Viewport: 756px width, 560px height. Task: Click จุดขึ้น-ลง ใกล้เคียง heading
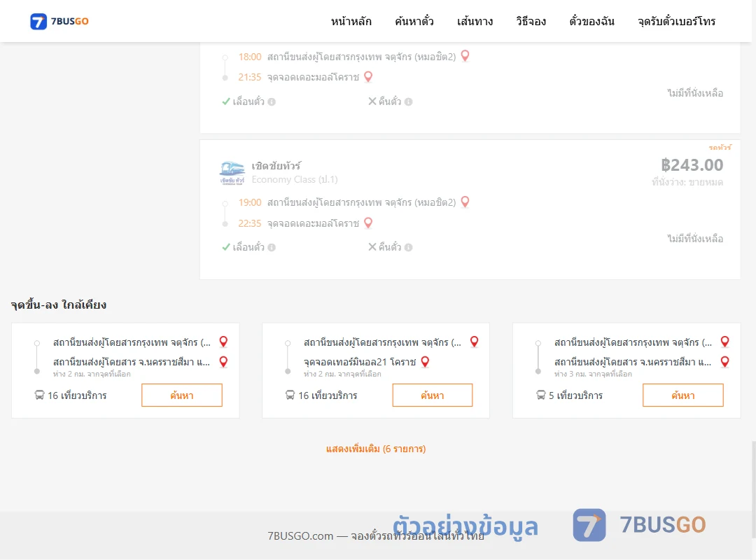[58, 304]
